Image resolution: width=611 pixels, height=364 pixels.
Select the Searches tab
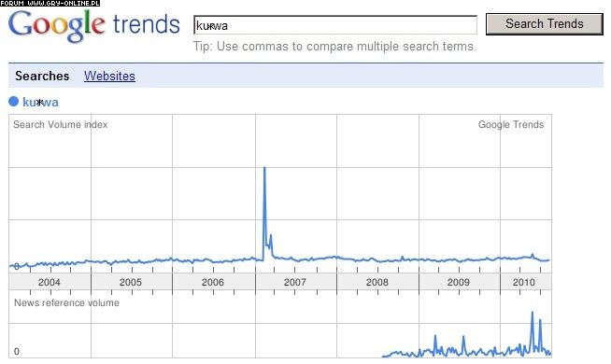pyautogui.click(x=42, y=76)
